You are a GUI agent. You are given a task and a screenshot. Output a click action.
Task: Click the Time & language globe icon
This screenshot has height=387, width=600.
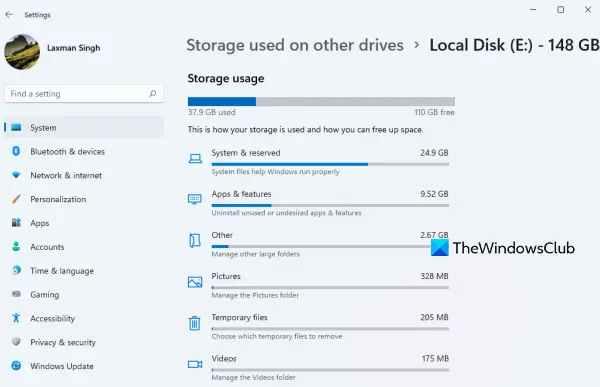(16, 270)
